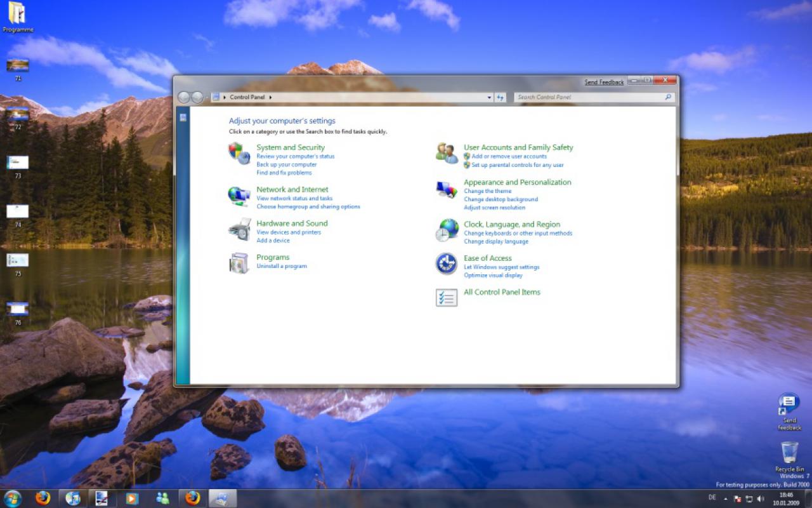Show hidden tray icons arrow
812x508 pixels.
click(726, 499)
